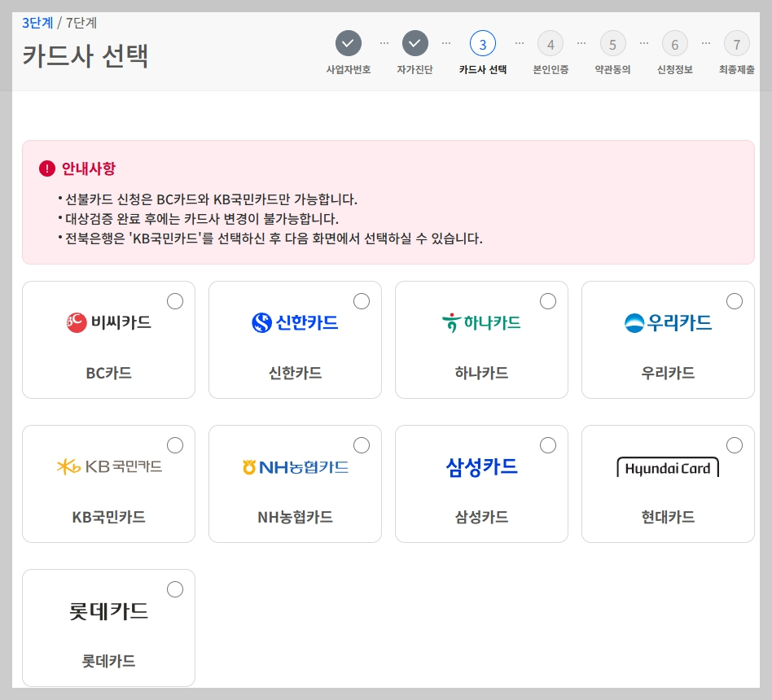Click the BC카드 caption text
The image size is (772, 700).
pos(109,373)
